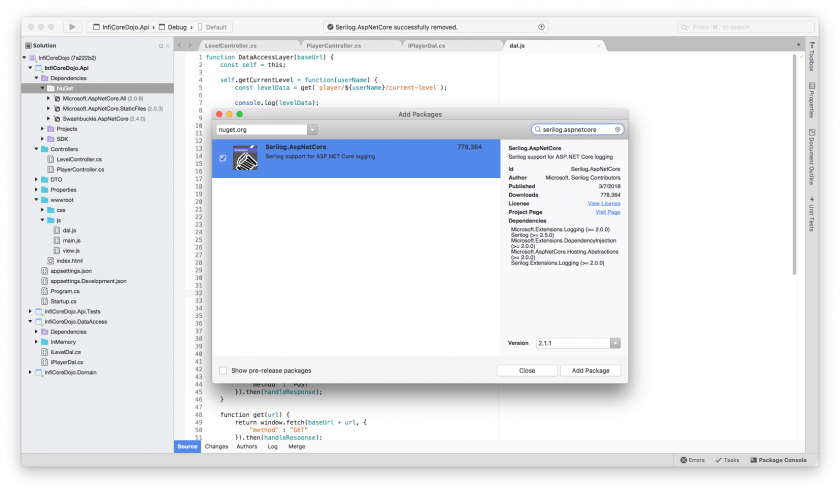
Task: Collapse the wwwroot folder
Action: coord(36,200)
